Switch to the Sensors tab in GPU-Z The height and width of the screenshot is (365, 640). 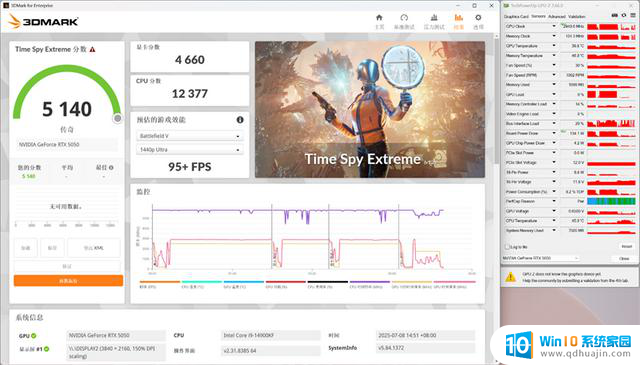[x=538, y=16]
